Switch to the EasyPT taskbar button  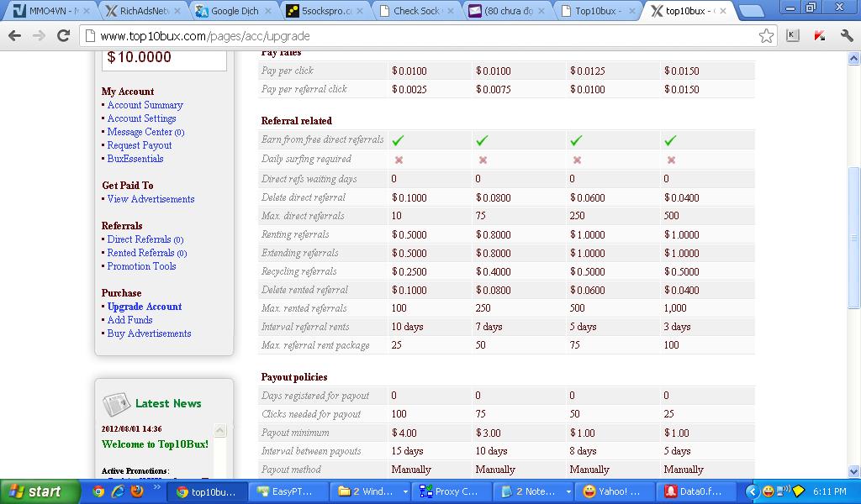[x=288, y=492]
